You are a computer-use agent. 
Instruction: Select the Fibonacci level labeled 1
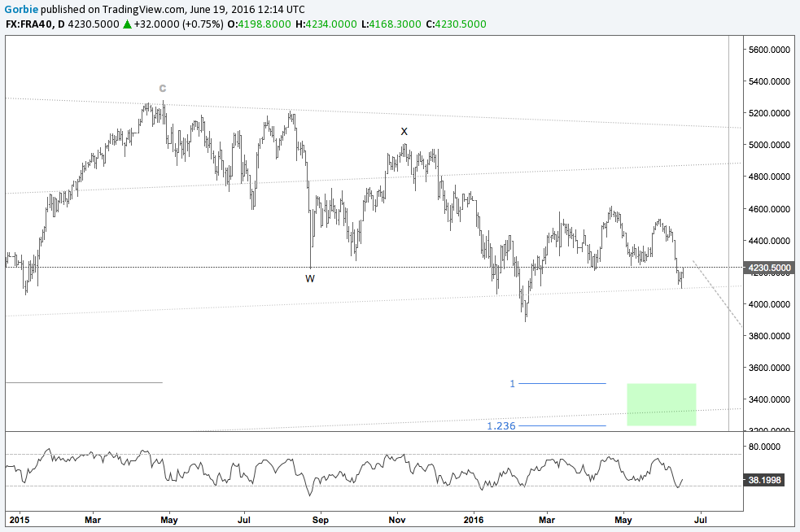pos(513,384)
